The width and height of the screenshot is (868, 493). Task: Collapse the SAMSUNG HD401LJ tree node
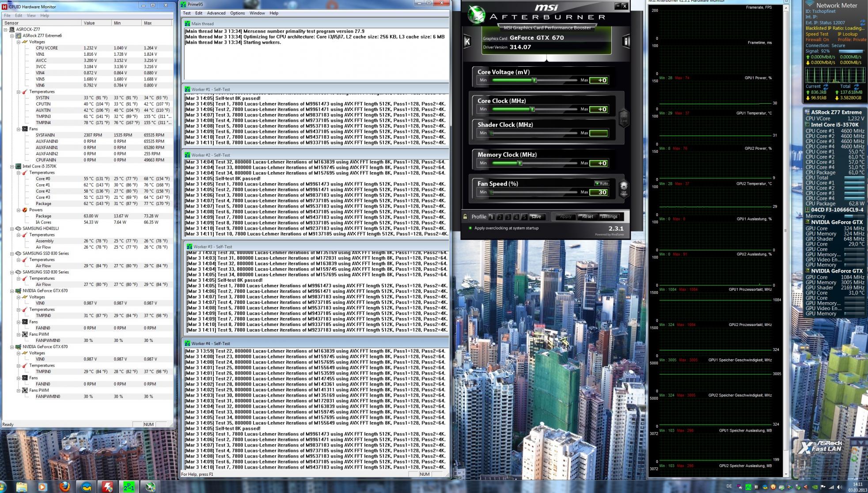coord(12,229)
